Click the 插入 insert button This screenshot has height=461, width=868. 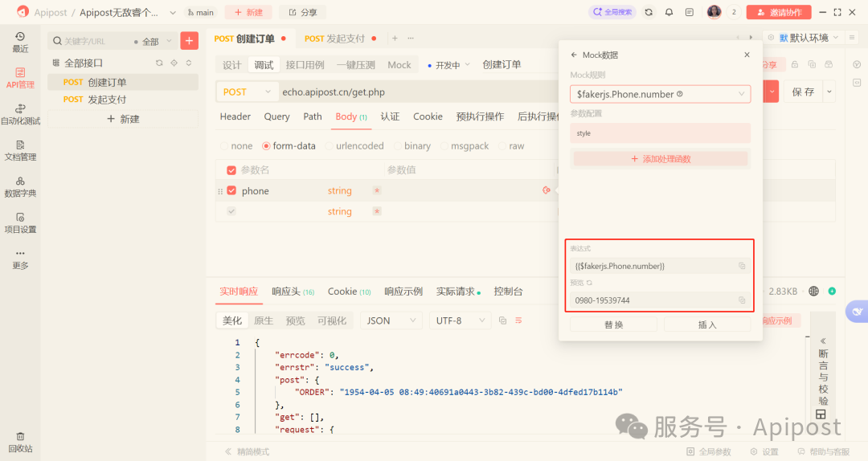[x=707, y=324]
